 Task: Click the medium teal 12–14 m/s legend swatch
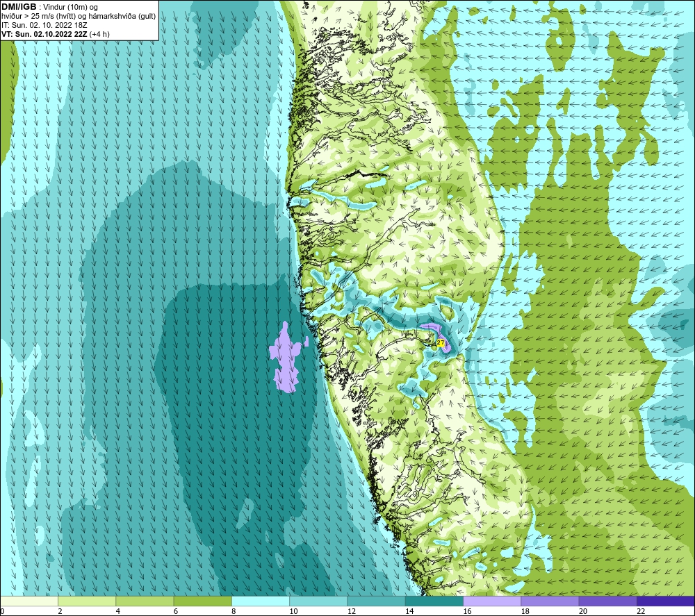(x=376, y=601)
